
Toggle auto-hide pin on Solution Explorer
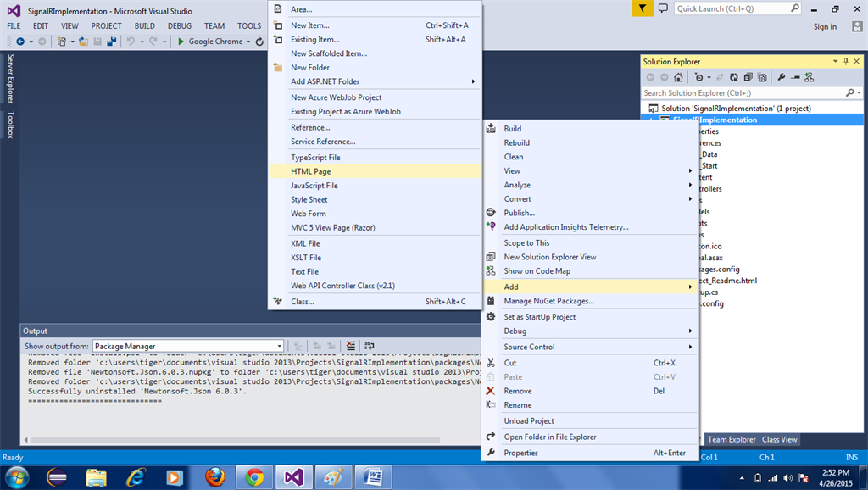tap(846, 61)
